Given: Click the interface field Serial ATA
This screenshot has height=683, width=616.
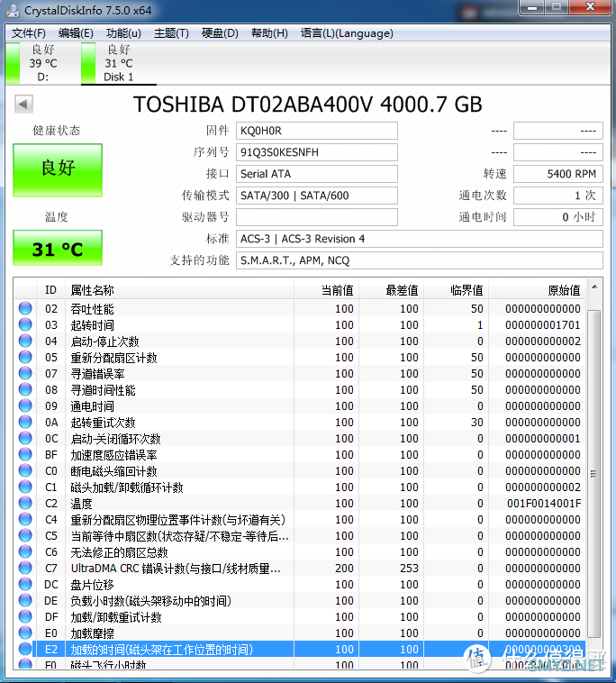Looking at the screenshot, I should tap(316, 174).
